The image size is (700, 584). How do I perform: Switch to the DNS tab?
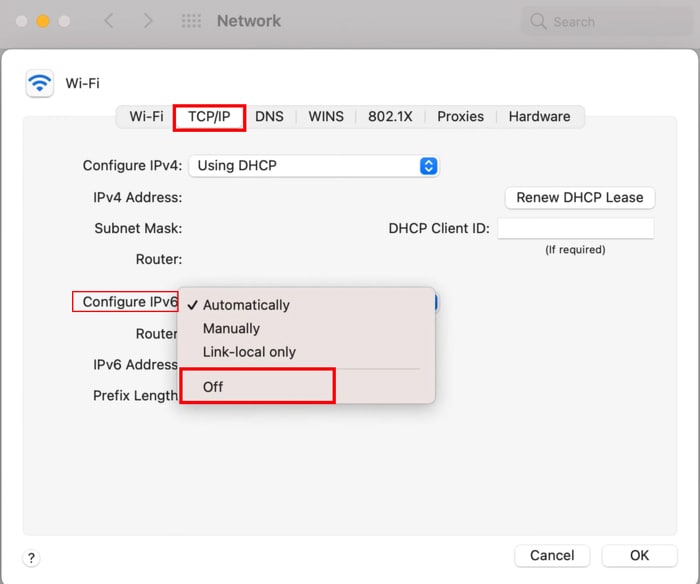[x=269, y=117]
